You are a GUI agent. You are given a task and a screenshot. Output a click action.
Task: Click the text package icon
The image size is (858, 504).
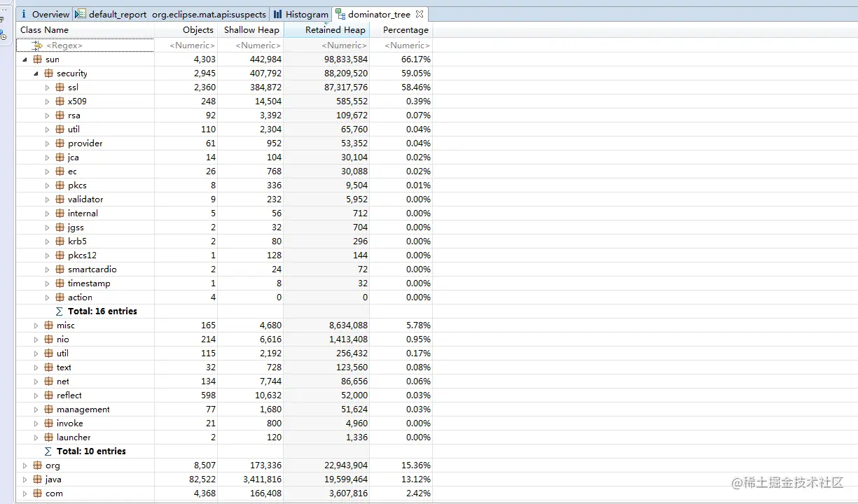[x=48, y=367]
